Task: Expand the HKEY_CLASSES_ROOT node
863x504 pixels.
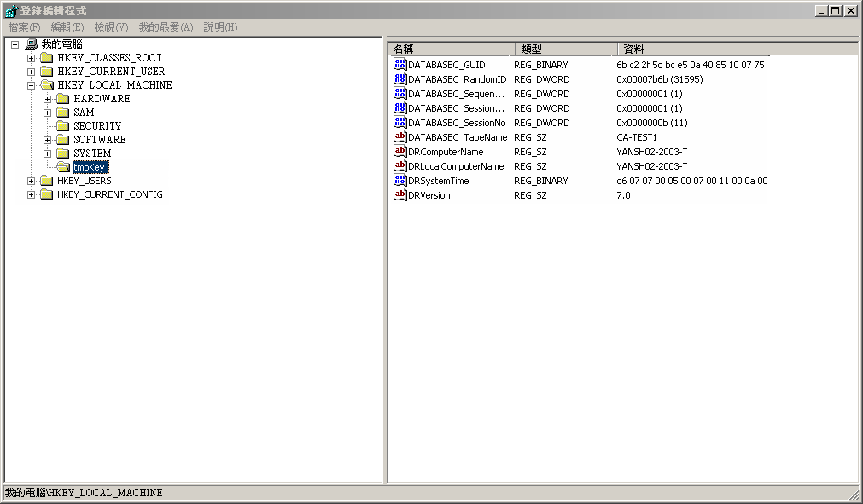Action: tap(32, 58)
